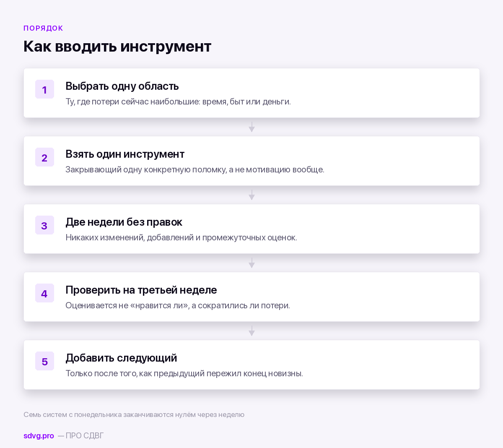Click the footnote «Семь систем с понедельника»
The height and width of the screenshot is (448, 503).
(73, 414)
